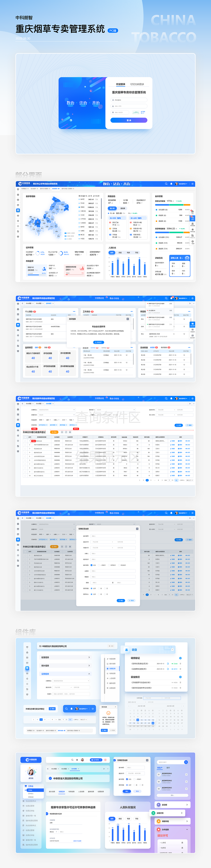The image size is (211, 868).
Task: Click the plus icon beside 鉴定核价
Action: (180, 677)
